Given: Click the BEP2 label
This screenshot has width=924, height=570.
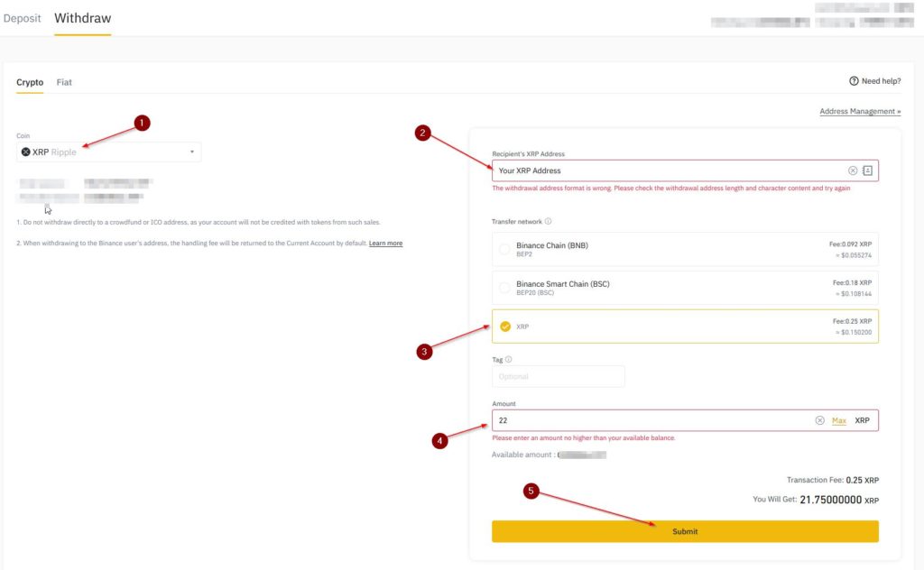Looking at the screenshot, I should coord(524,254).
